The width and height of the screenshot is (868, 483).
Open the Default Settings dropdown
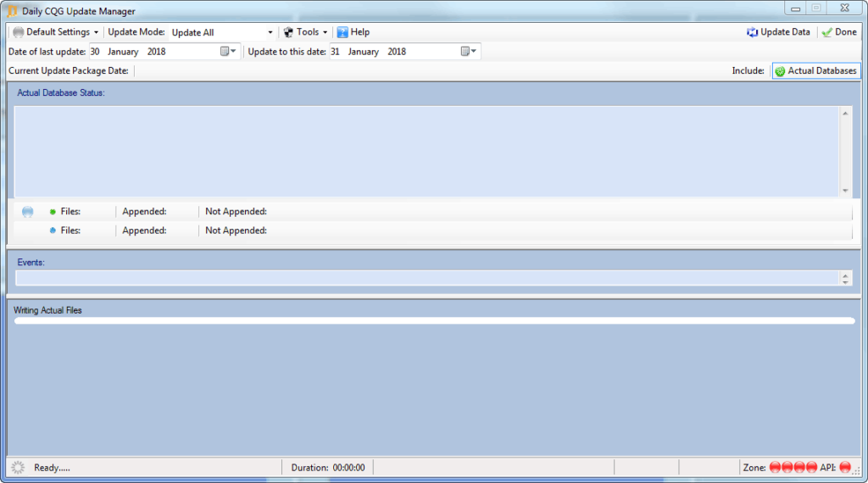click(x=55, y=32)
